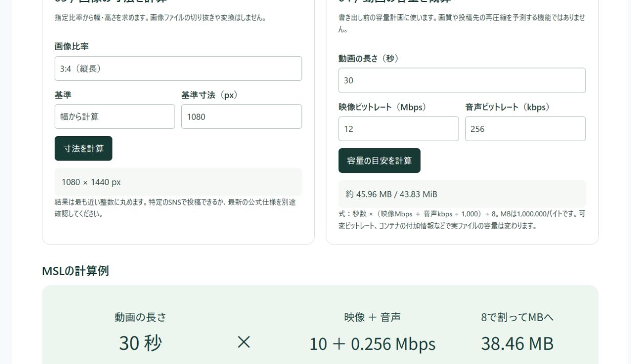
Task: Click the "画像比率" field label
Action: click(x=72, y=47)
